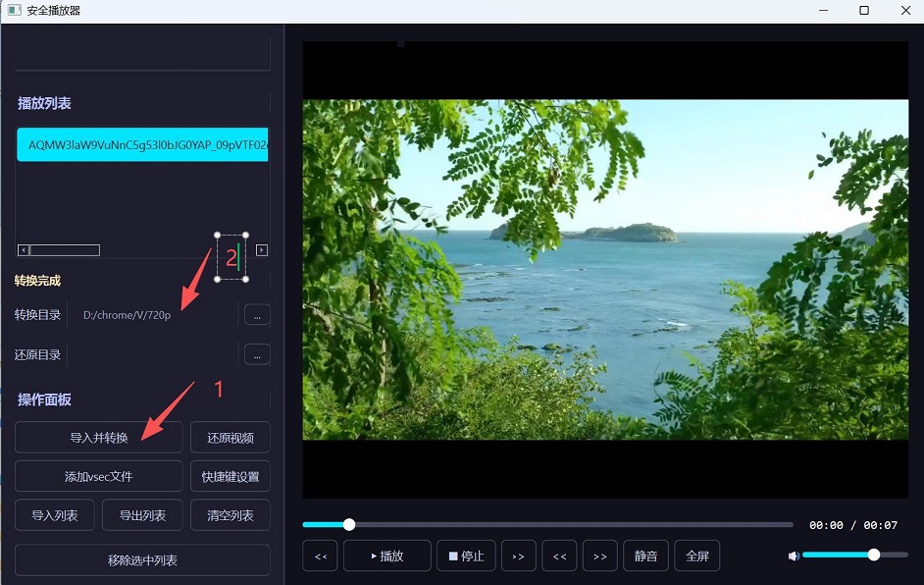
Task: Click the volume slider handle
Action: [873, 555]
